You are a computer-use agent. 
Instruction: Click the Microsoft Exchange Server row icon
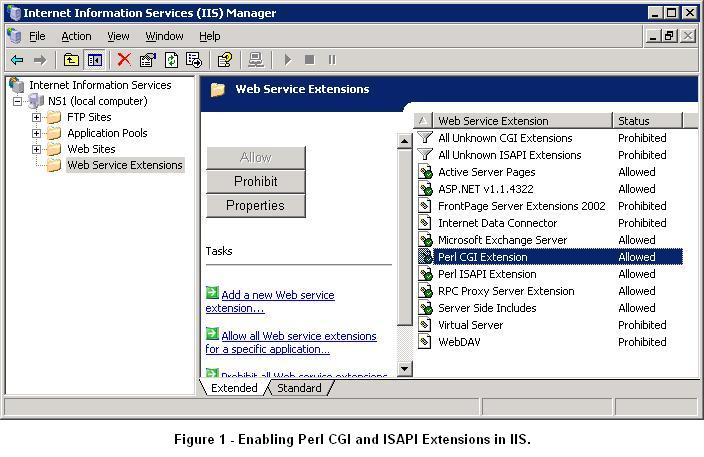point(425,240)
